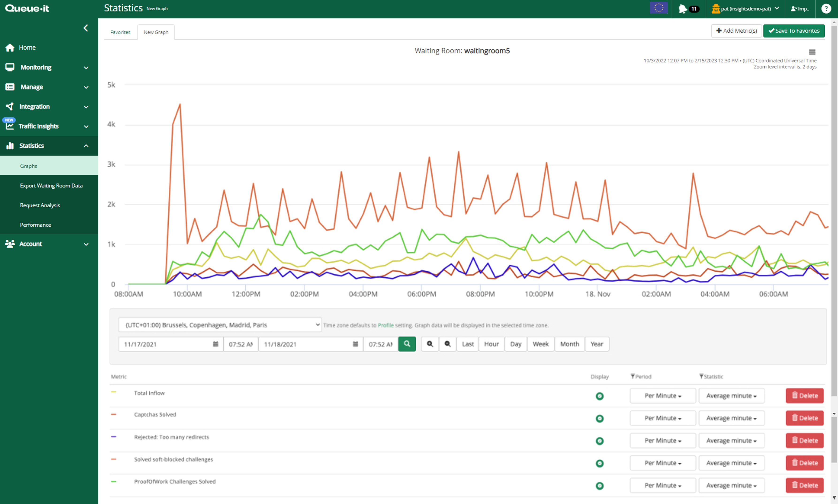Open the help question mark icon
This screenshot has height=504, width=838.
pos(826,8)
